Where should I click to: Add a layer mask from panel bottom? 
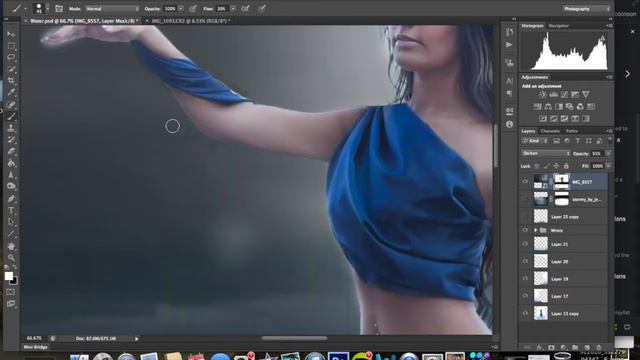(551, 348)
